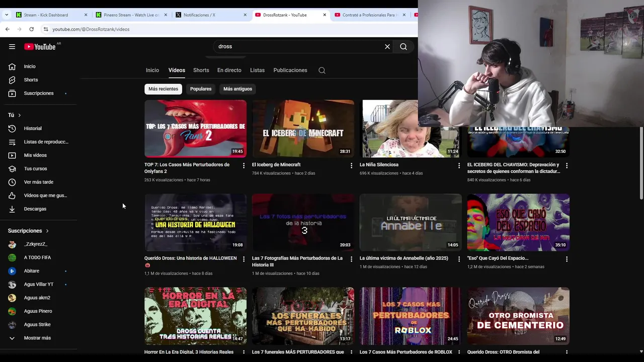The width and height of the screenshot is (644, 362).
Task: Expand the Suscripciones section header
Action: (29, 231)
